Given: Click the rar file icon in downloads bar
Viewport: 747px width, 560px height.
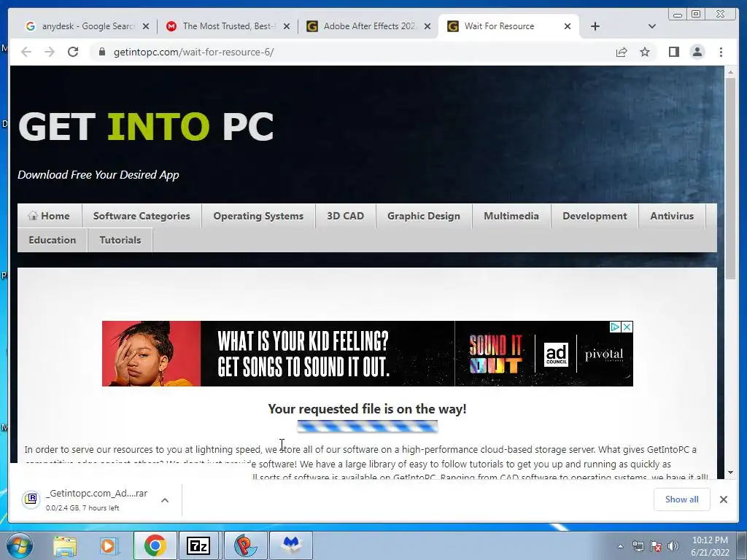Looking at the screenshot, I should point(31,499).
